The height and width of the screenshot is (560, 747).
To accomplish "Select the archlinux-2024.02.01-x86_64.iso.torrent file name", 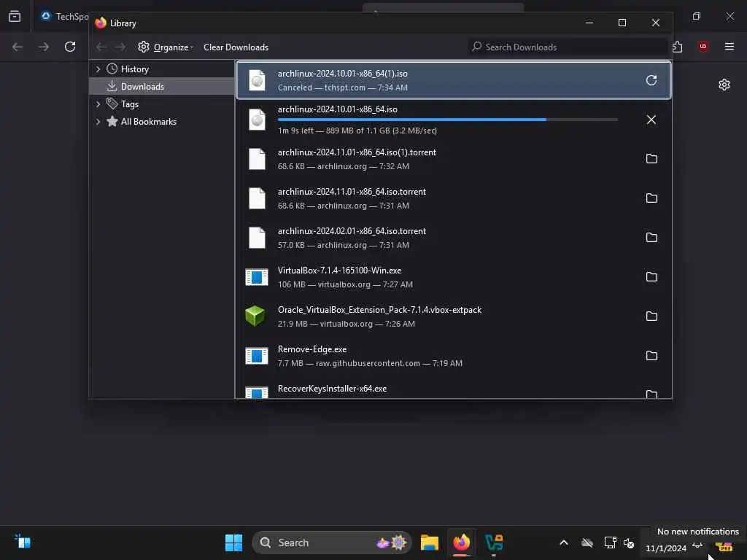I will click(x=352, y=231).
